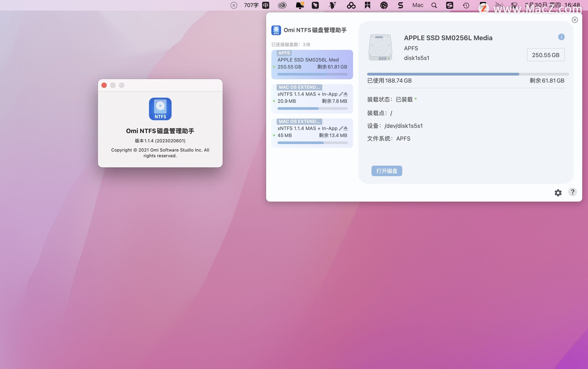This screenshot has width=588, height=369.
Task: Select the first MAC OS EXTENDED disk entry
Action: 312,98
